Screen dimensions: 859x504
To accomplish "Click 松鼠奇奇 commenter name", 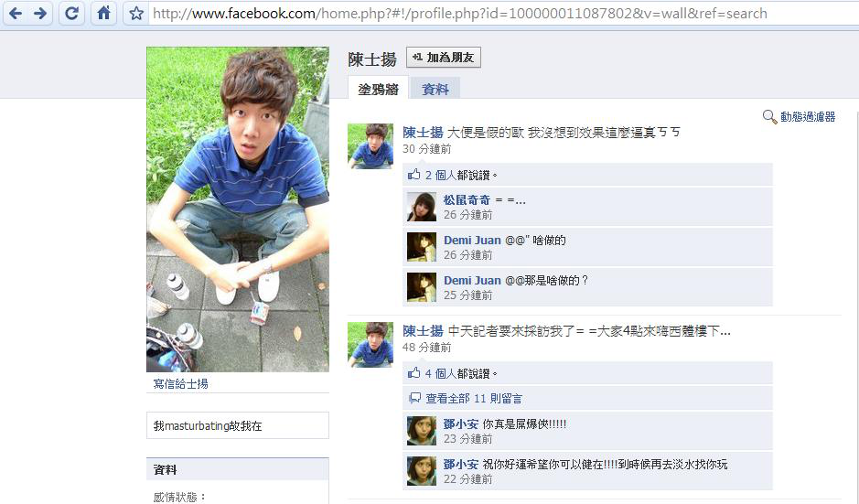I will click(467, 200).
